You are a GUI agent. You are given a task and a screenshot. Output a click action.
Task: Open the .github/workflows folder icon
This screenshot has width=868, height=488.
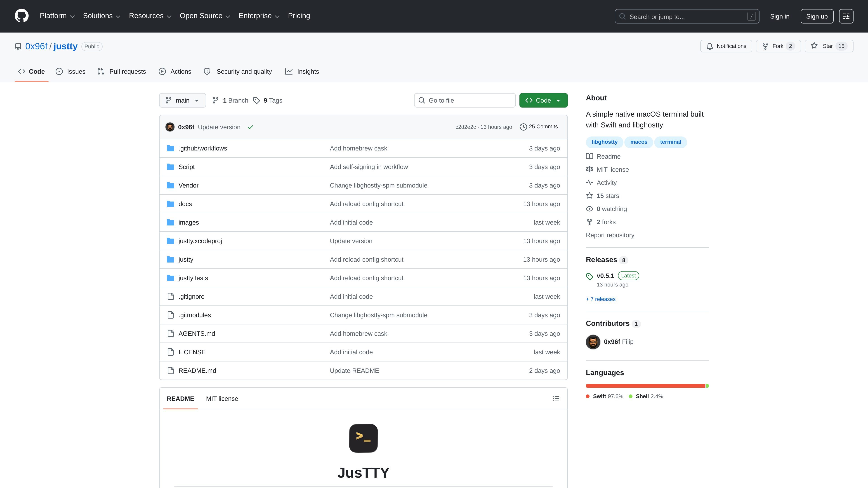(x=170, y=148)
